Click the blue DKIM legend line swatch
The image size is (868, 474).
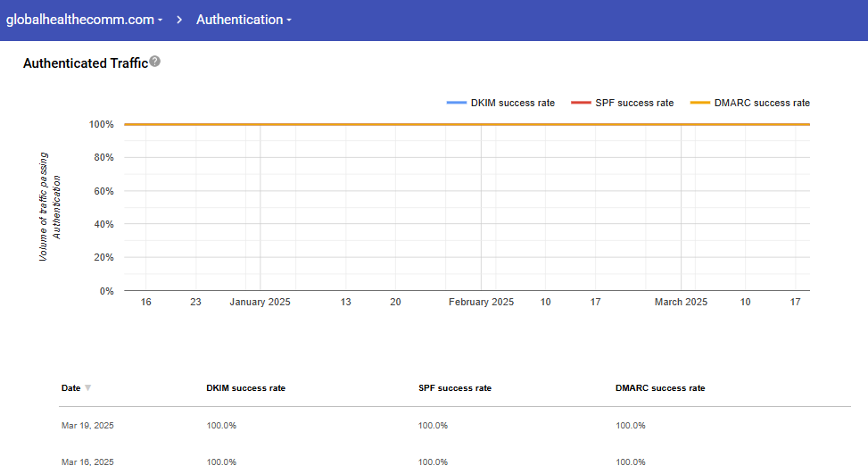457,104
